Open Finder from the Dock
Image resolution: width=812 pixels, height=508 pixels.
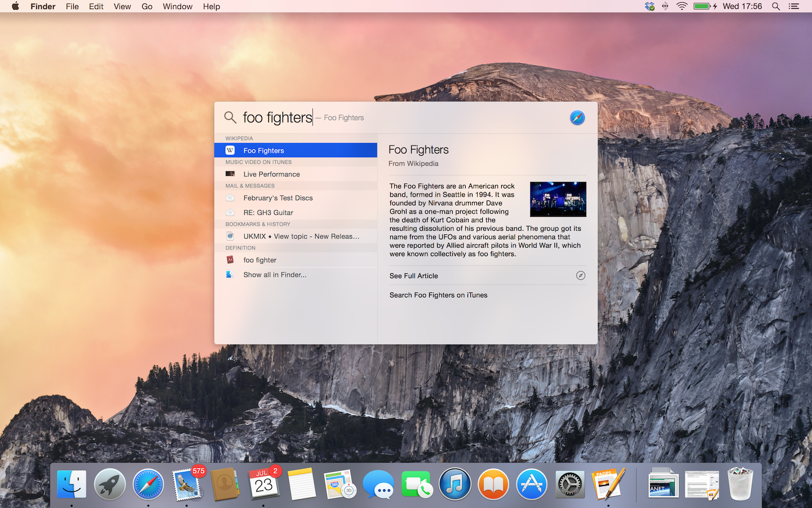(72, 484)
